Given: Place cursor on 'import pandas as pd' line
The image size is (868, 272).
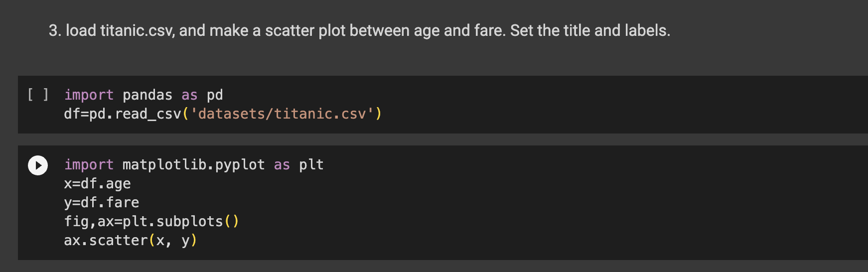Looking at the screenshot, I should tap(144, 95).
